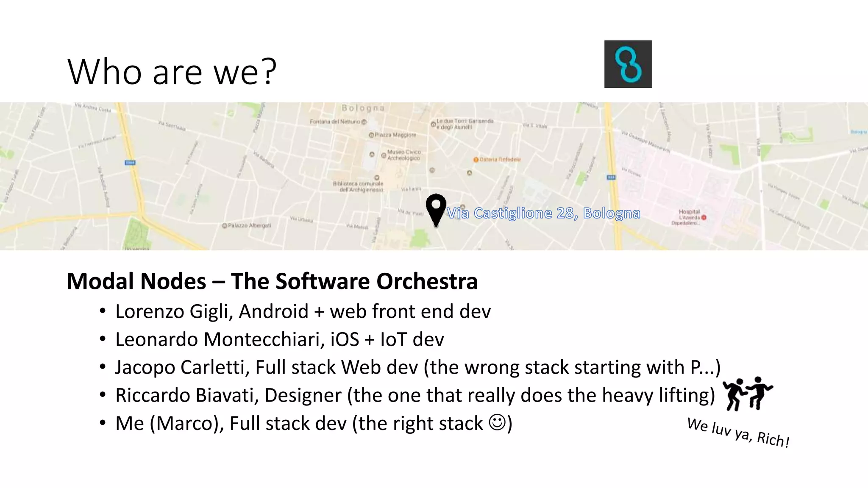The image size is (868, 488).
Task: Click the Lorenzo Gigli bullet line
Action: click(x=303, y=312)
